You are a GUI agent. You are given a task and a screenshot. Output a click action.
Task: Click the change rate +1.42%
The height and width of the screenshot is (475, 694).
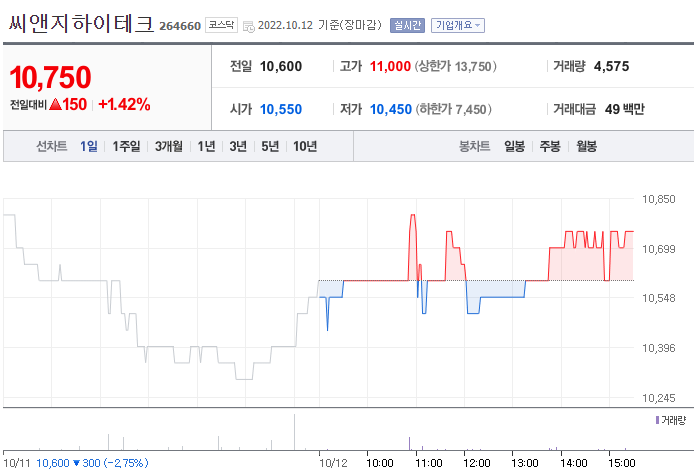pos(124,104)
